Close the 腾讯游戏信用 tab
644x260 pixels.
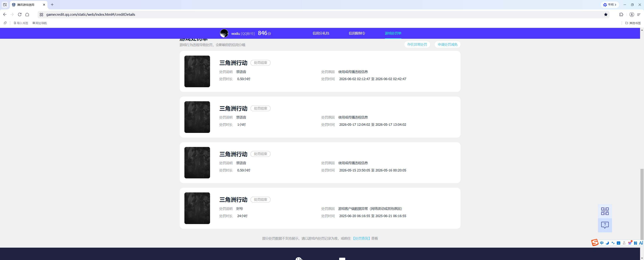pyautogui.click(x=44, y=5)
